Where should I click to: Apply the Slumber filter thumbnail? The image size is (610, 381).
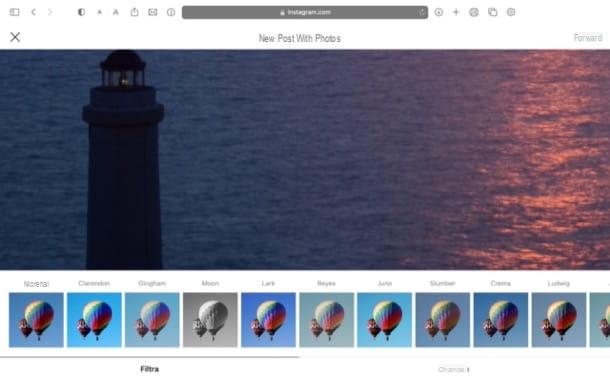coord(443,320)
